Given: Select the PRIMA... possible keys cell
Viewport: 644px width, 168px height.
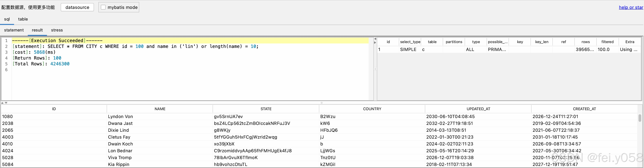Looking at the screenshot, I should pos(498,49).
